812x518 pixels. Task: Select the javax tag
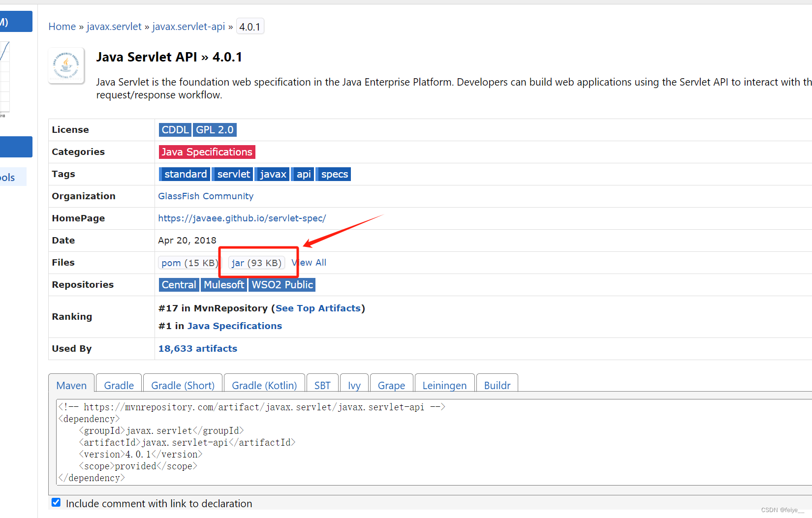coord(273,174)
